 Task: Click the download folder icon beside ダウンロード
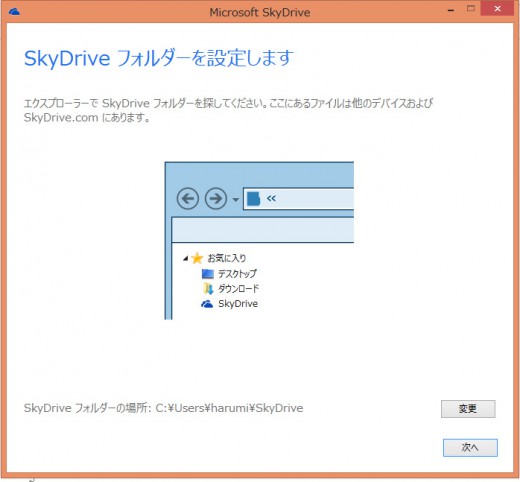pos(208,289)
